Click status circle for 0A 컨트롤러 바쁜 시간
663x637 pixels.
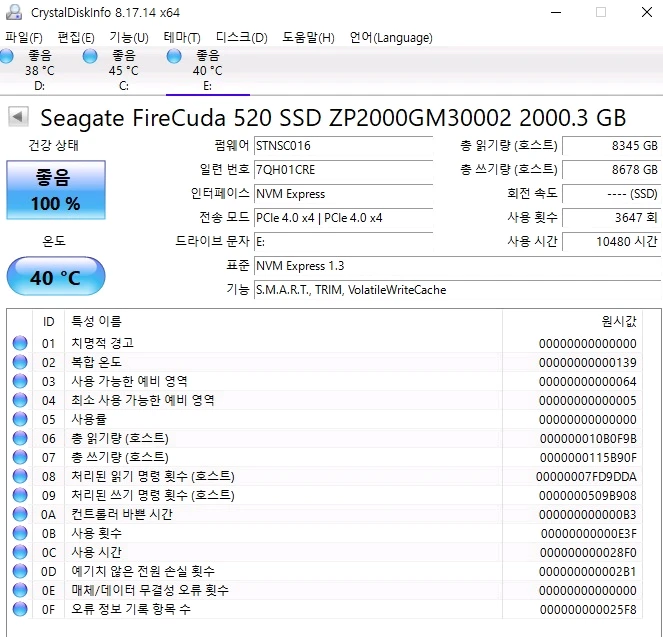[x=20, y=514]
